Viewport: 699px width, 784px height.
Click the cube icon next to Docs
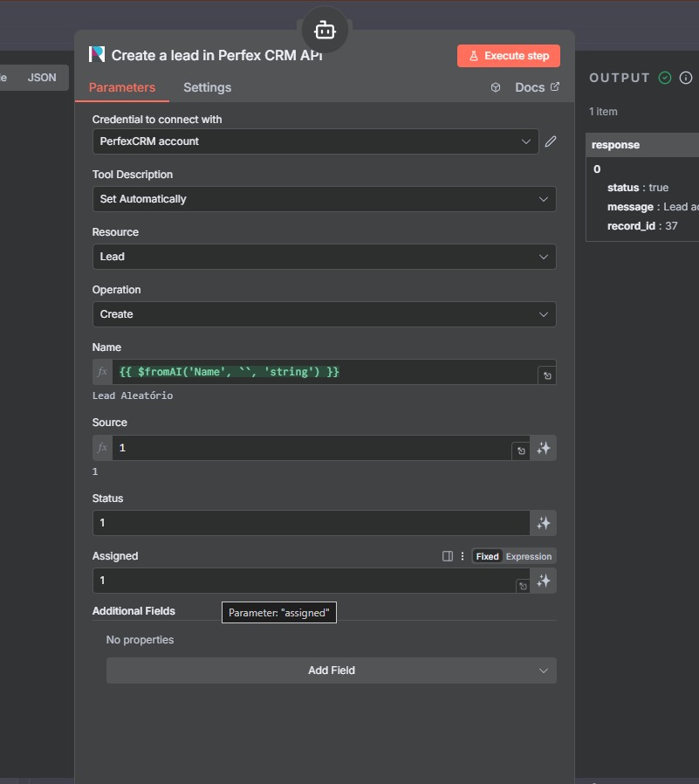pos(496,87)
